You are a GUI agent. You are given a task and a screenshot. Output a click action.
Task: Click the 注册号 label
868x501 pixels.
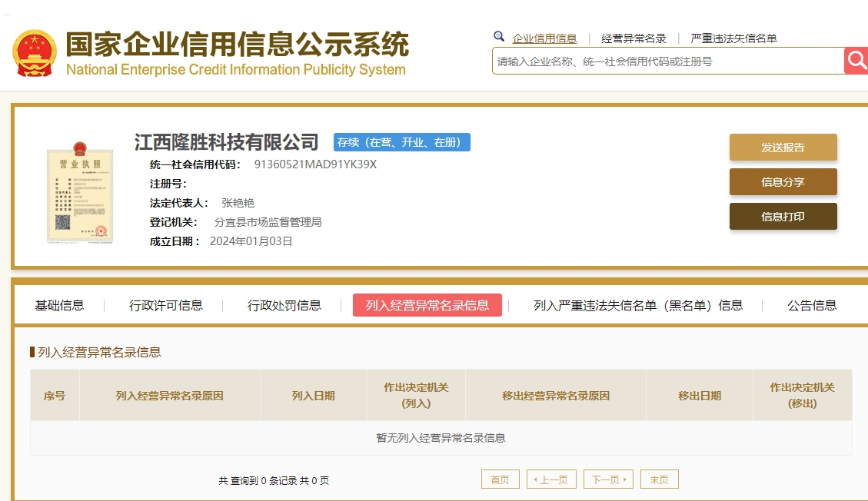pos(168,184)
